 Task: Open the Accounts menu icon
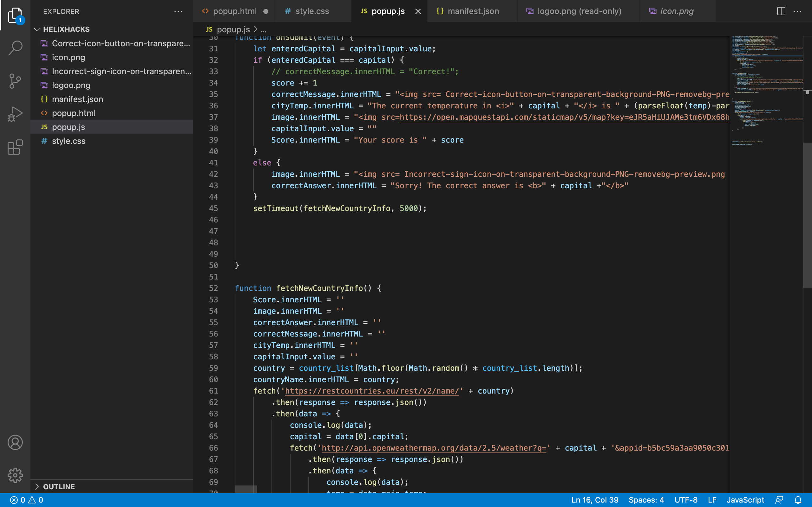[x=15, y=442]
